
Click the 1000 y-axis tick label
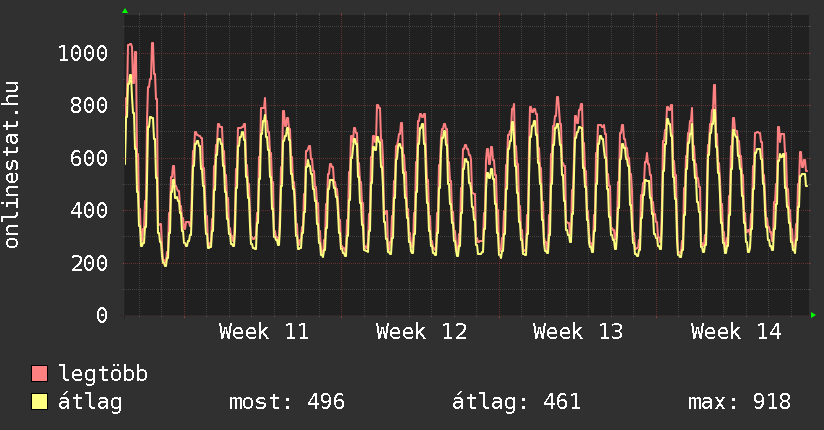(x=83, y=53)
